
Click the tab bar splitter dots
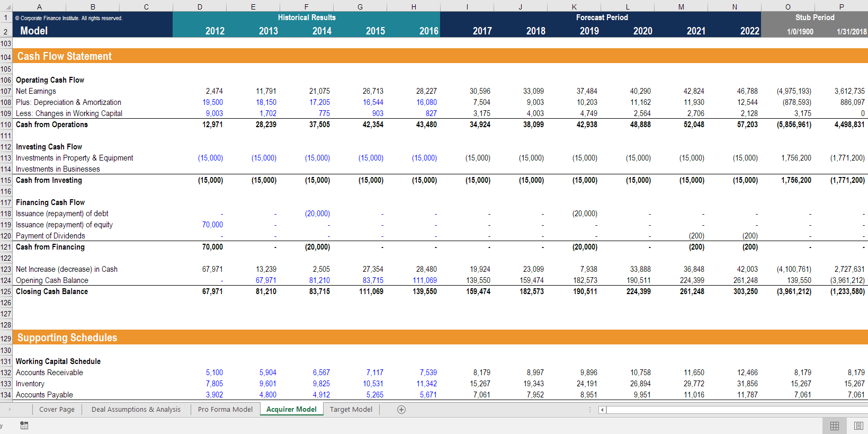pyautogui.click(x=589, y=410)
